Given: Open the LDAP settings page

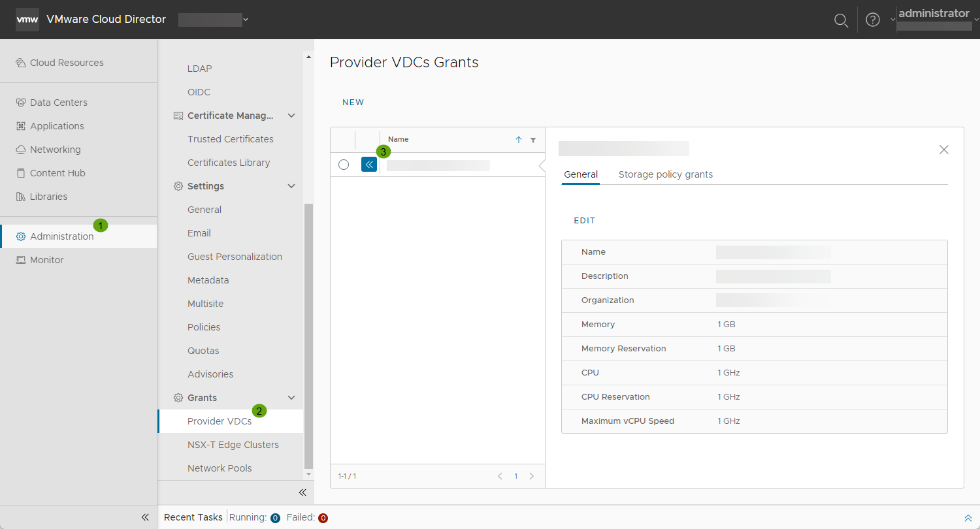Looking at the screenshot, I should coord(199,69).
